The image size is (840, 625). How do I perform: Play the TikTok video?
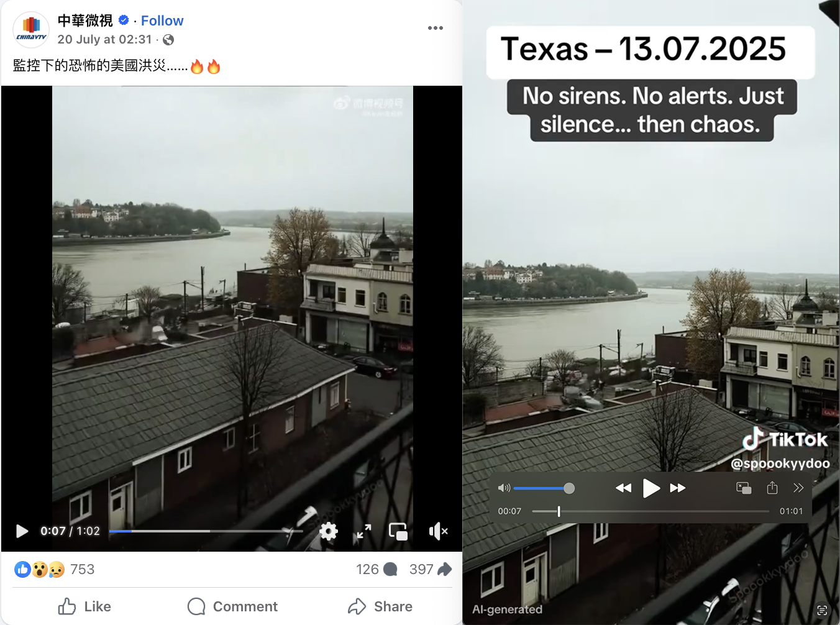(x=651, y=488)
